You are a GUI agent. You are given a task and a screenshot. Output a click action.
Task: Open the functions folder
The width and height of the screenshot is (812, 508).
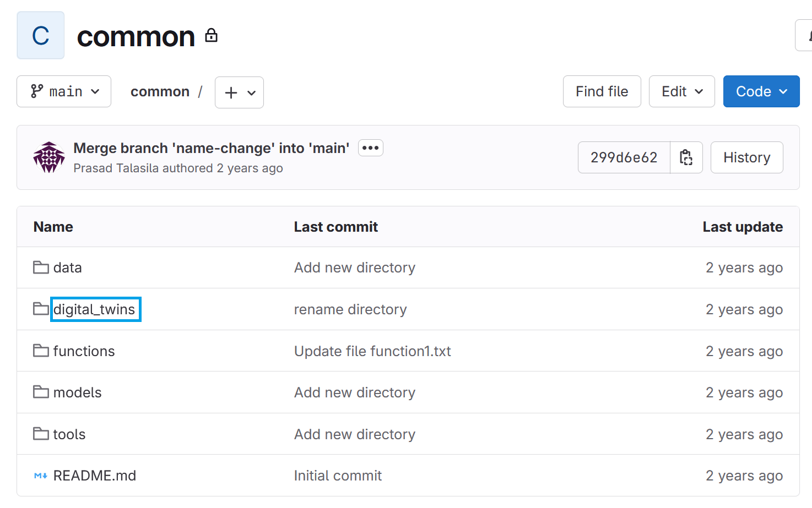click(x=84, y=351)
